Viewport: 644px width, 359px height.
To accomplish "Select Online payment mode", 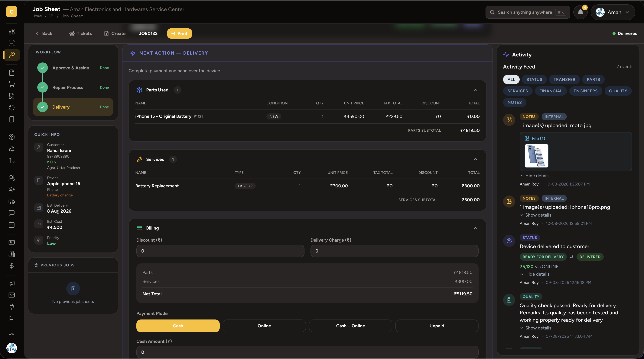I will tap(264, 326).
